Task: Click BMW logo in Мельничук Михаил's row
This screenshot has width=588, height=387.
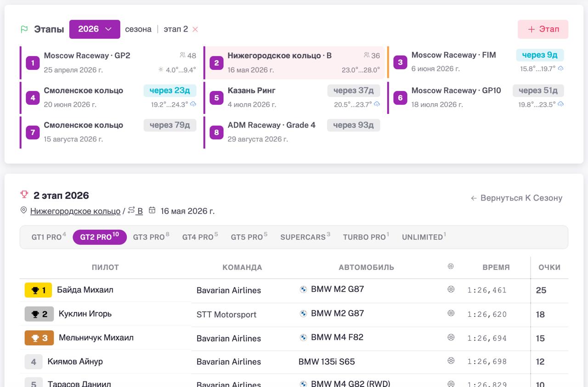Action: (x=303, y=337)
